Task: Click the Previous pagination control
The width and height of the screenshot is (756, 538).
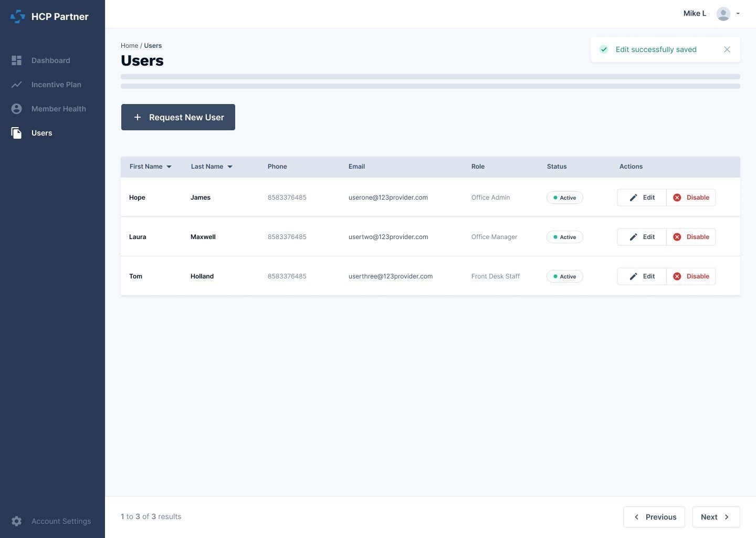Action: pyautogui.click(x=654, y=516)
